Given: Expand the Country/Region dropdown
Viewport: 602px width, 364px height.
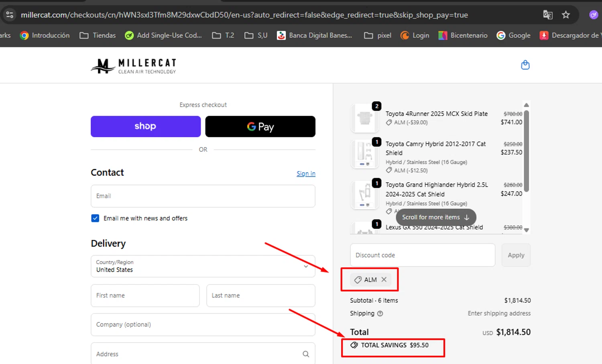Looking at the screenshot, I should click(x=203, y=266).
